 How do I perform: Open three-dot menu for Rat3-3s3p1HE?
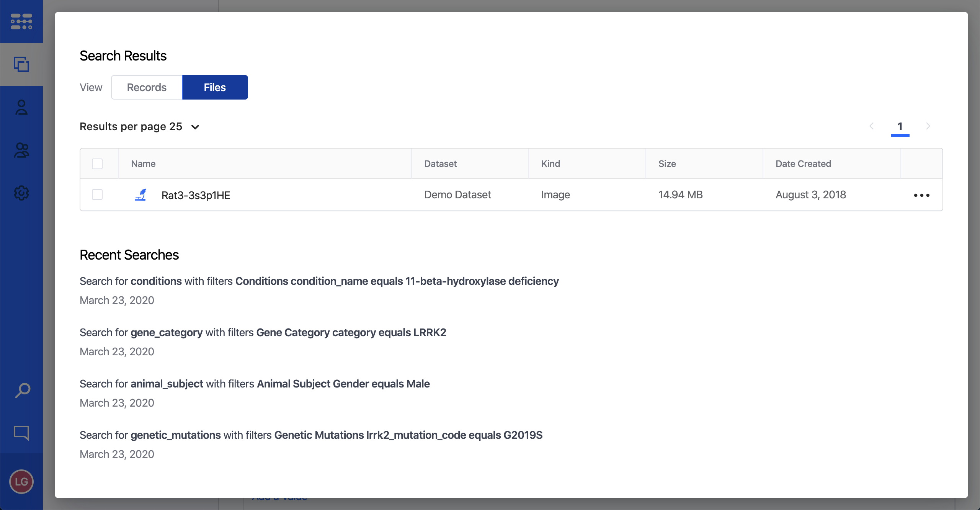pyautogui.click(x=921, y=195)
